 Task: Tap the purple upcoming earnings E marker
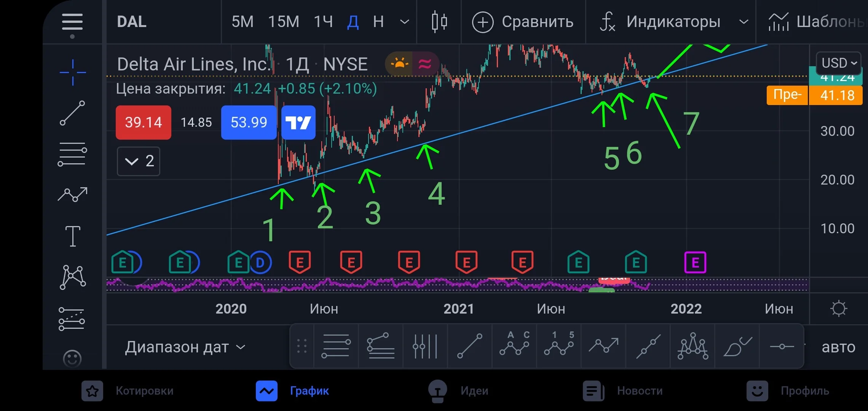[x=695, y=263]
